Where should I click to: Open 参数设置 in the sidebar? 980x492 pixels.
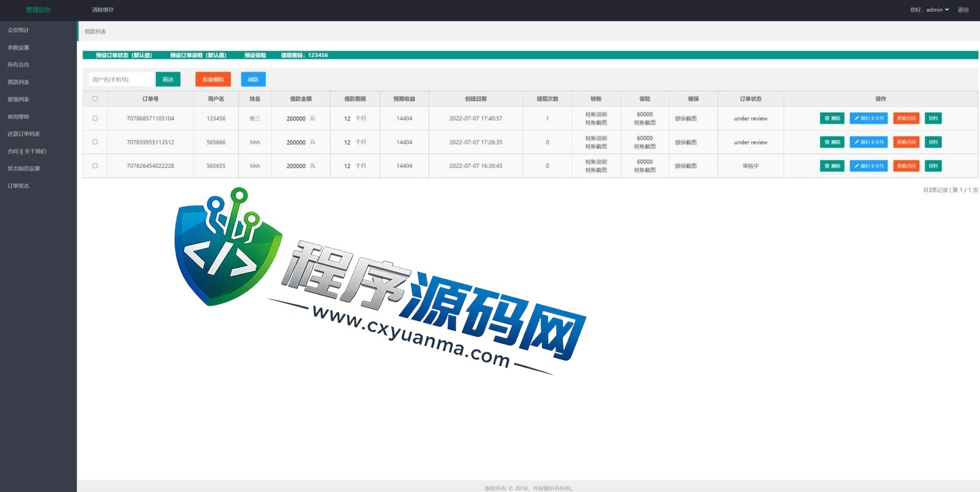pos(18,48)
